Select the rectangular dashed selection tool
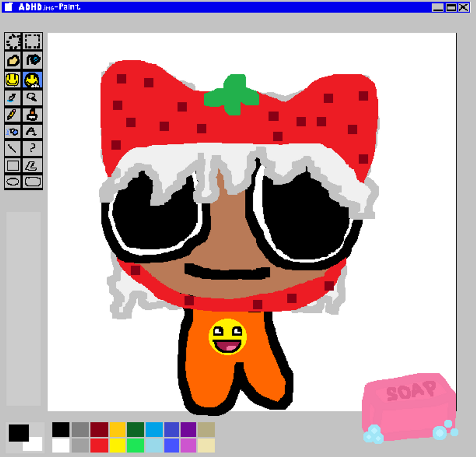Viewport: 476px width, 457px height. point(33,41)
